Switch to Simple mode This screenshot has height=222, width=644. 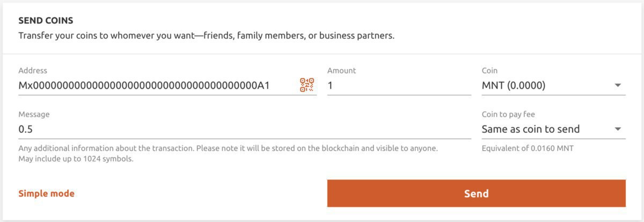tap(46, 194)
